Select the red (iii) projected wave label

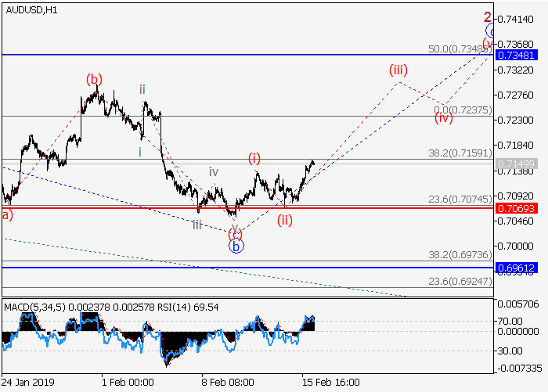coord(399,69)
